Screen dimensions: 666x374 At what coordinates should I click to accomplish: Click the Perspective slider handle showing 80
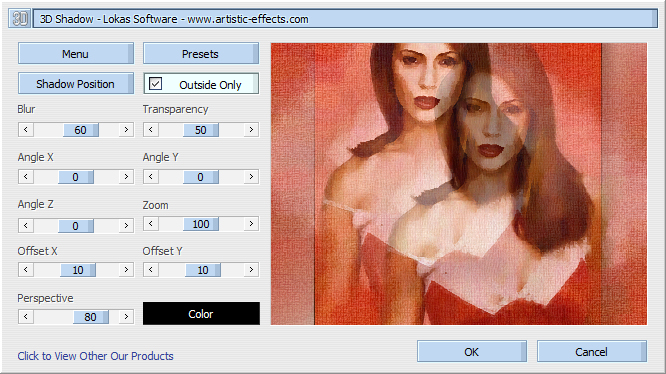click(90, 317)
